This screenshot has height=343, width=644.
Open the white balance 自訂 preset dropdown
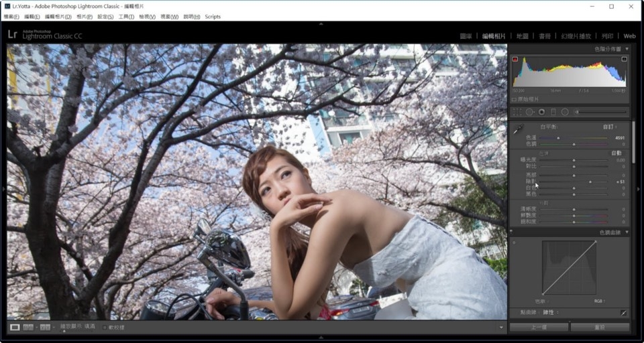610,127
